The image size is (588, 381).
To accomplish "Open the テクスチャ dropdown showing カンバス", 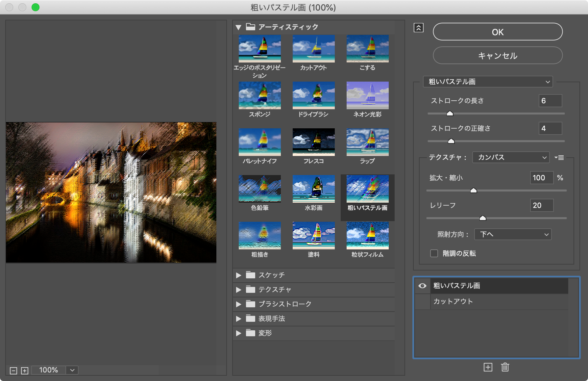I will pos(510,157).
